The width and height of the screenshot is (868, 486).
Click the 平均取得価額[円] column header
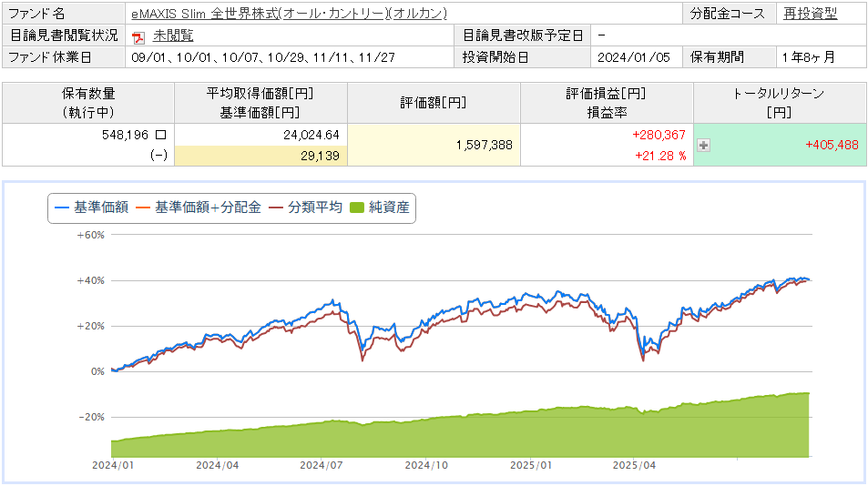(260, 103)
